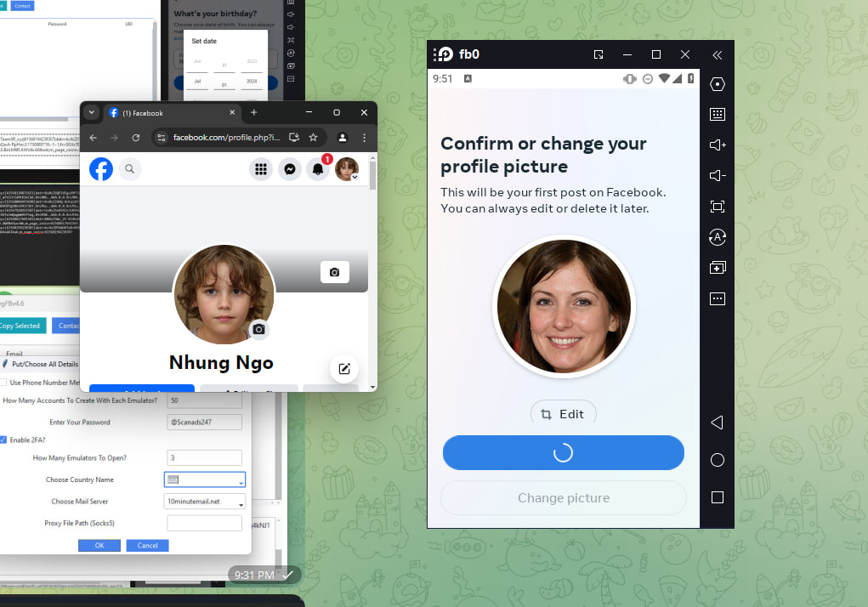Increase volume in the emulator sidebar
This screenshot has width=868, height=607.
click(x=717, y=145)
